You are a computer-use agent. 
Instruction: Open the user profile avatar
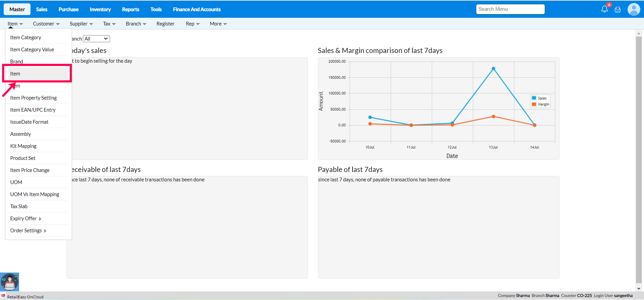(x=634, y=9)
